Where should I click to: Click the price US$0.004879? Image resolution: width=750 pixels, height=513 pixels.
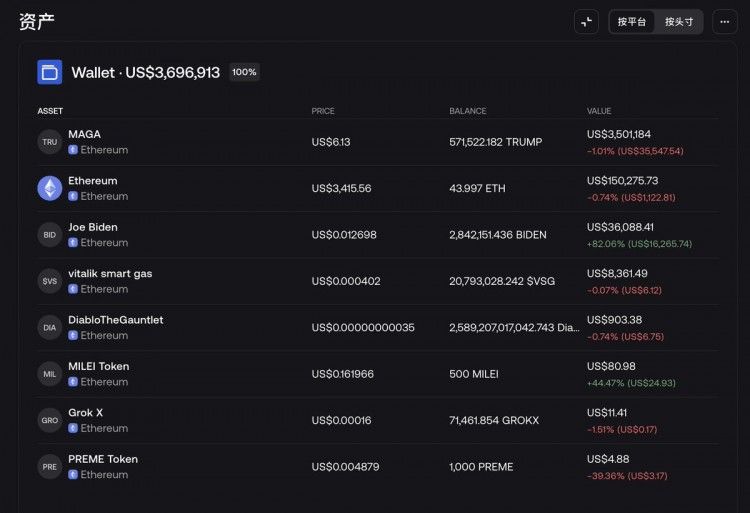pyautogui.click(x=345, y=467)
